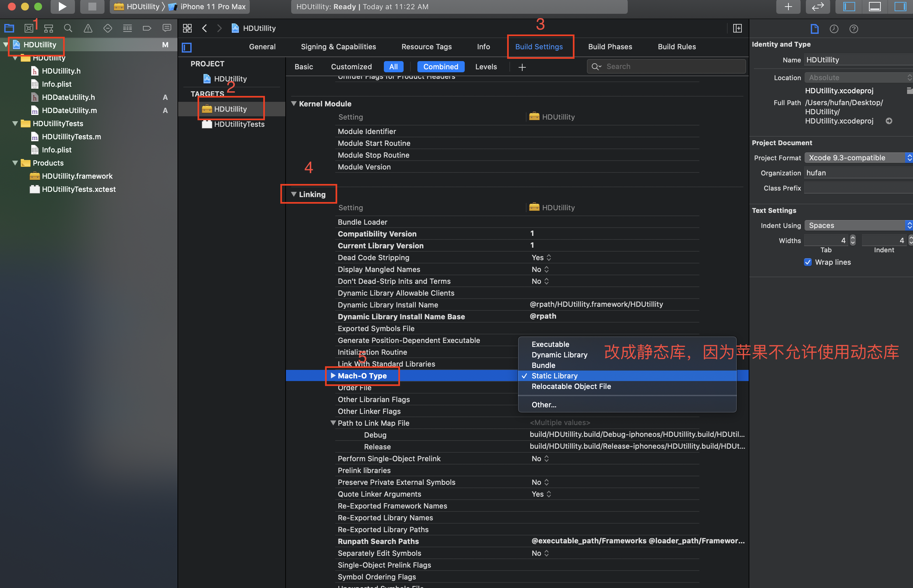Select Other... in Mach-O Type menu
The height and width of the screenshot is (588, 913).
coord(544,405)
